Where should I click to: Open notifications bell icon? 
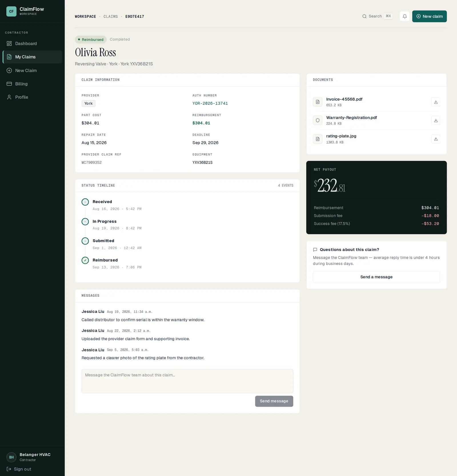[x=404, y=16]
